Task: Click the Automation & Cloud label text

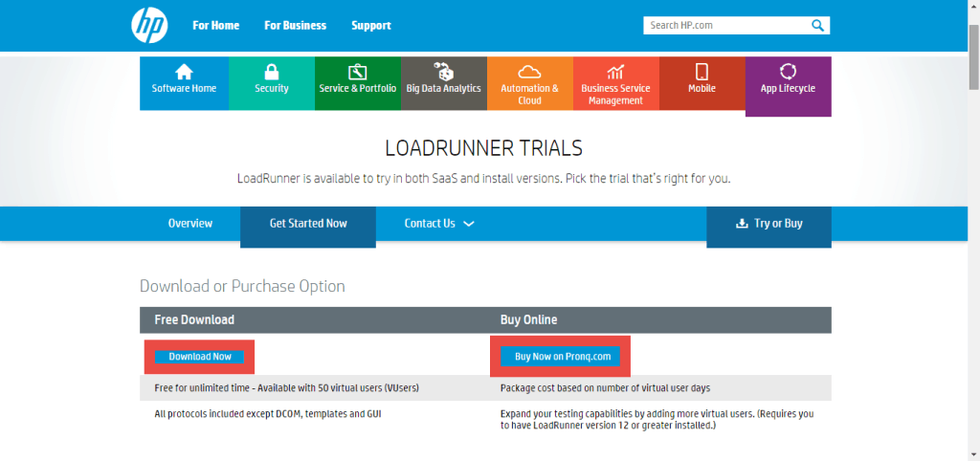Action: pos(529,95)
